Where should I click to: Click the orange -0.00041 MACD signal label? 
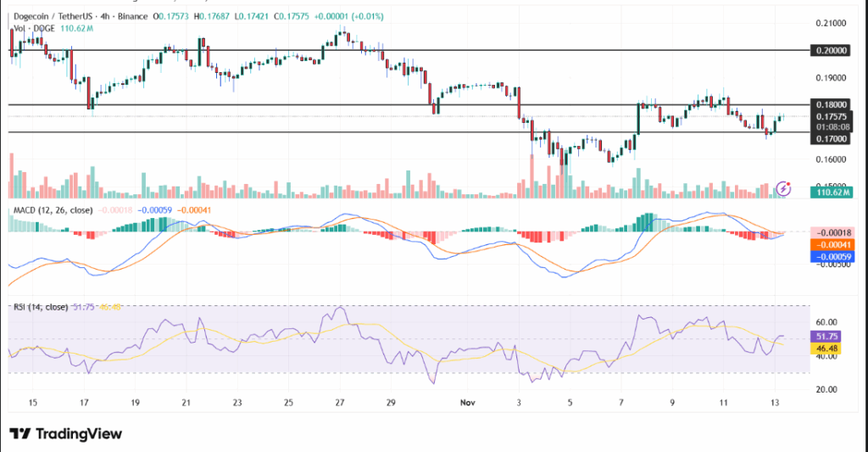coord(831,243)
